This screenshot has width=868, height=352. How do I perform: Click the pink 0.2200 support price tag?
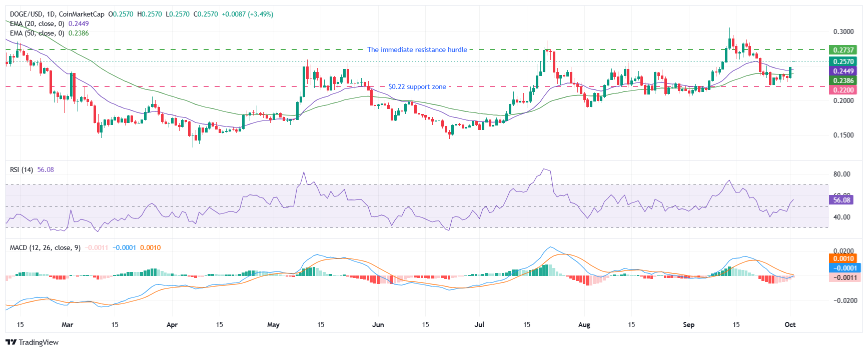[843, 90]
